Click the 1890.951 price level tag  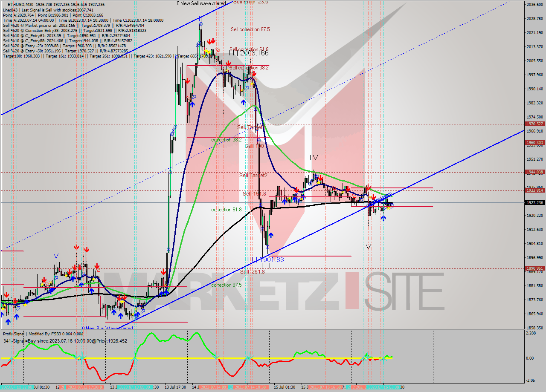click(x=535, y=268)
